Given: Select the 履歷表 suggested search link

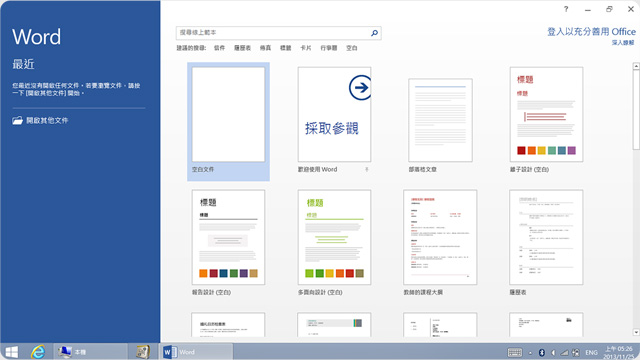Looking at the screenshot, I should click(x=242, y=48).
